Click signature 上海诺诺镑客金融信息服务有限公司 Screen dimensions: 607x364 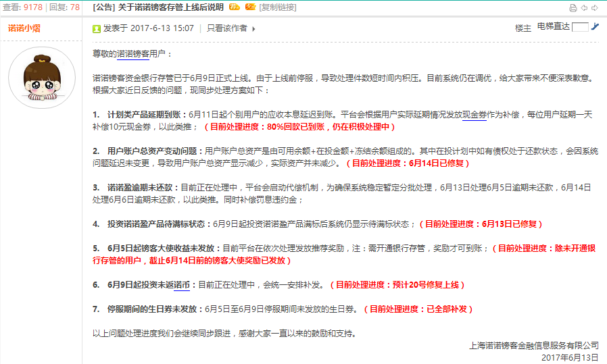pyautogui.click(x=534, y=346)
